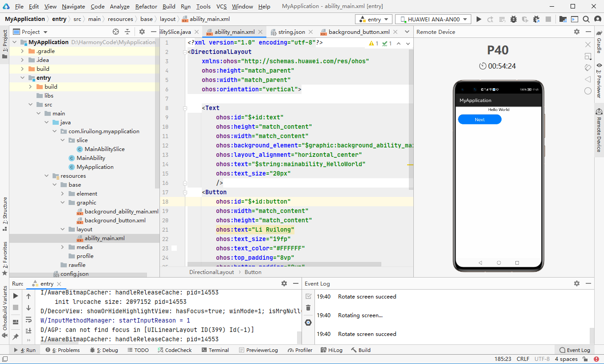Click the user account icon in toolbar
The image size is (604, 364).
click(597, 19)
